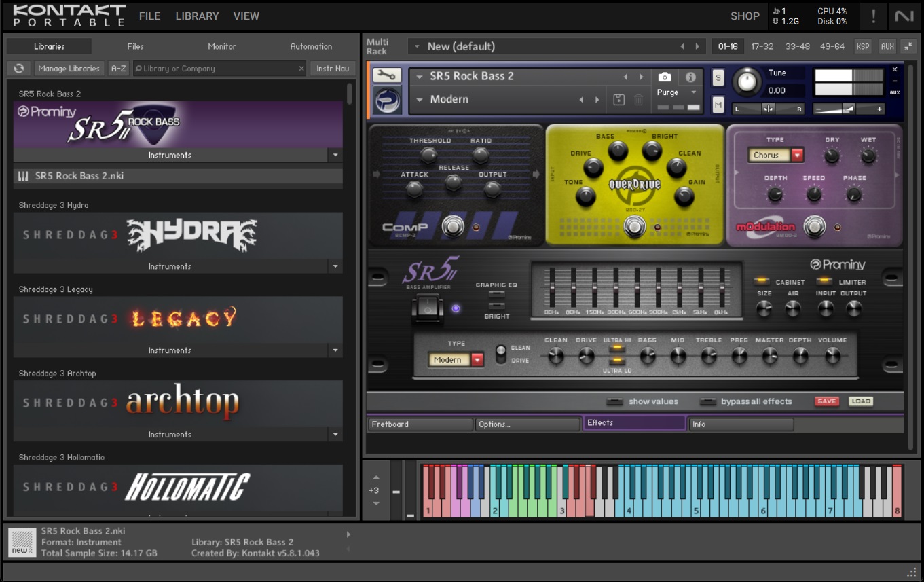
Task: Click the LOAD button
Action: coord(861,401)
